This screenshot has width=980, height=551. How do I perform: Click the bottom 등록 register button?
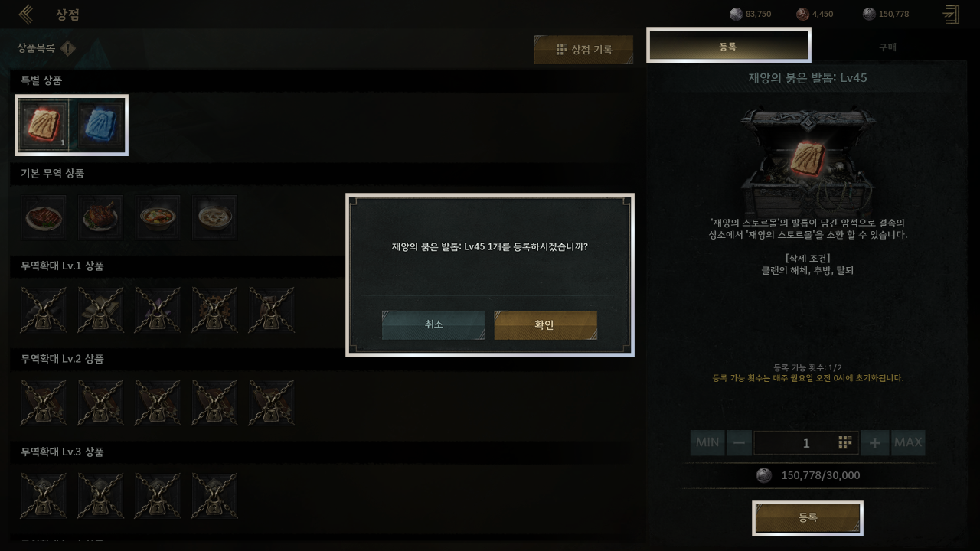(808, 518)
